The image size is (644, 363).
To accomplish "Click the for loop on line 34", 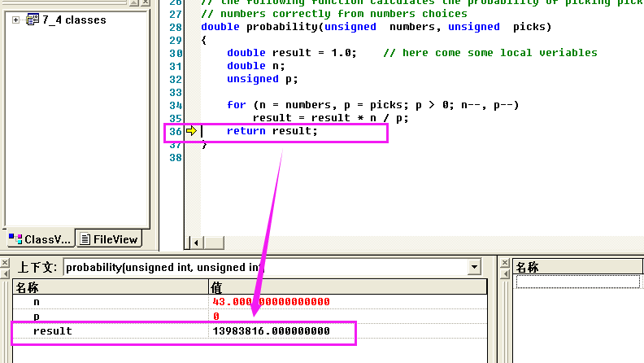I will coord(372,105).
